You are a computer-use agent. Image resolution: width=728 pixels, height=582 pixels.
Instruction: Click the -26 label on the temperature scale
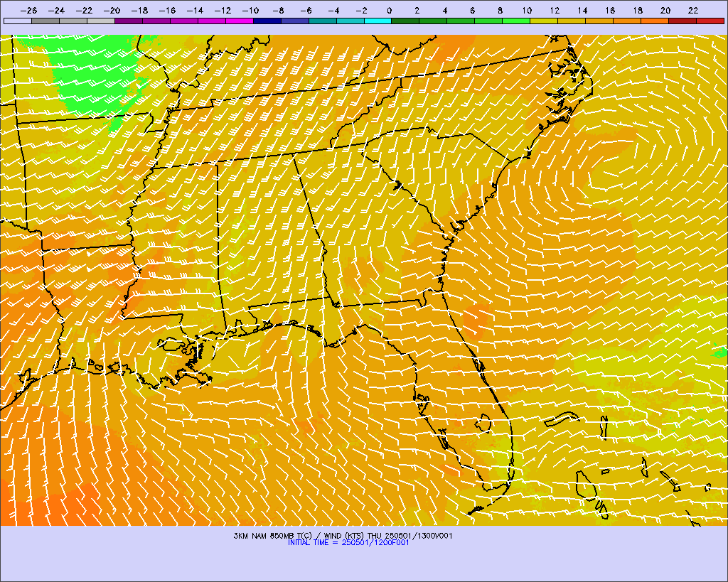(28, 10)
